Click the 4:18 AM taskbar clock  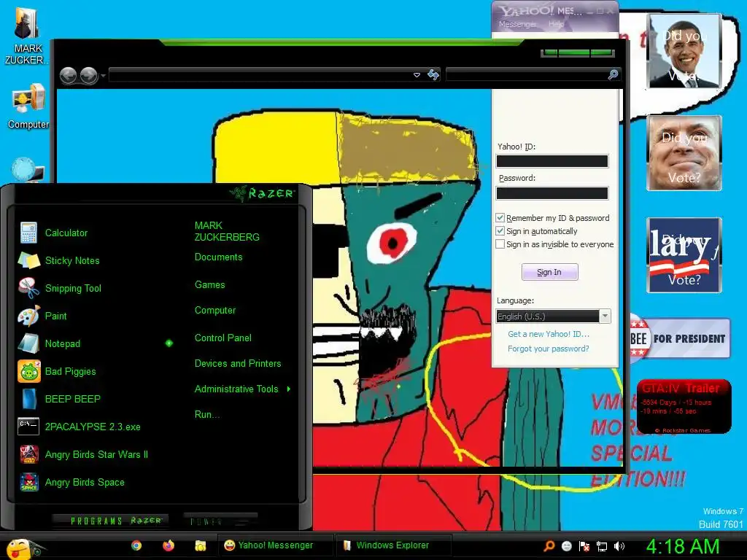pos(682,546)
